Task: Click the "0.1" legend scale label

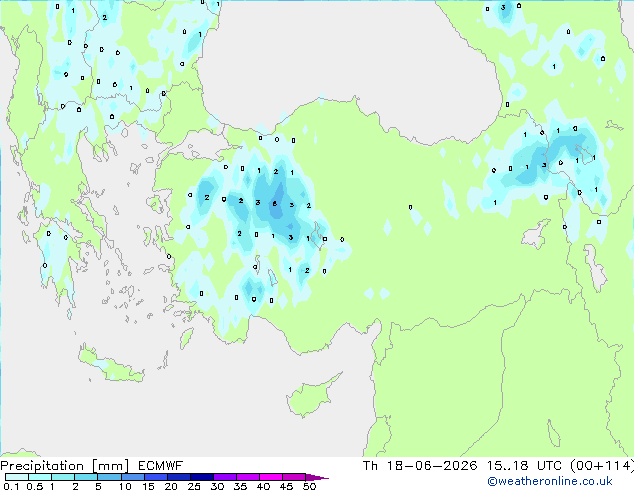Action: tap(11, 486)
